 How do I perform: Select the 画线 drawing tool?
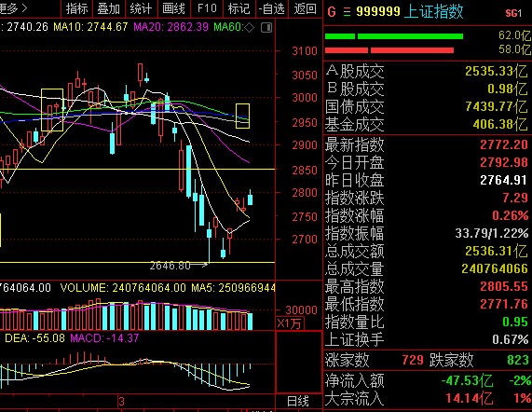coord(173,8)
